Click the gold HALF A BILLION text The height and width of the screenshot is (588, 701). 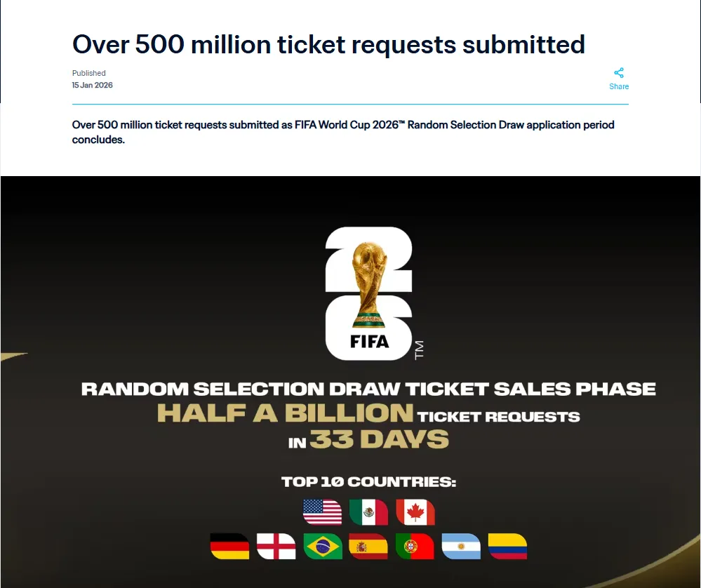(x=285, y=413)
